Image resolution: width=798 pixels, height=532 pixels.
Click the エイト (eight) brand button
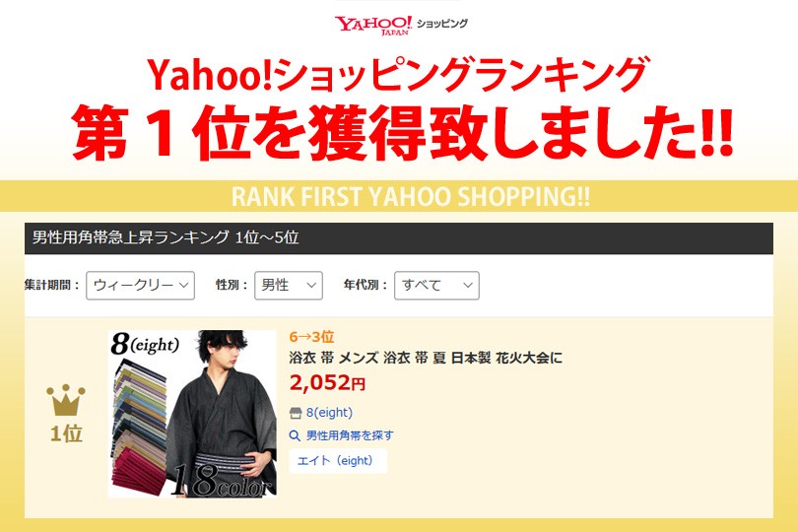338,461
